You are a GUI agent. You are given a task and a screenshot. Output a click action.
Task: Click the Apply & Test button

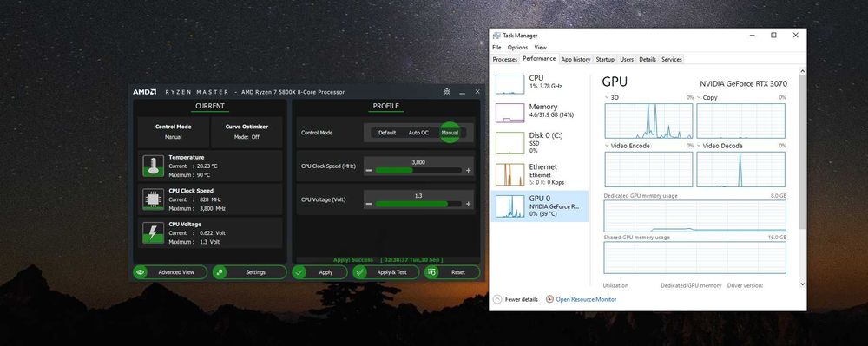386,272
